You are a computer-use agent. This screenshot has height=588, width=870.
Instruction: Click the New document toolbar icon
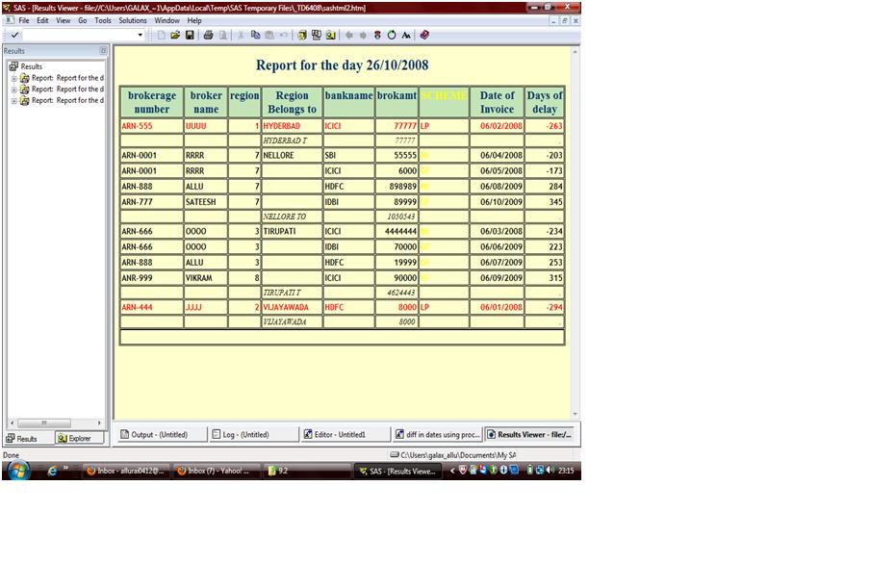161,35
